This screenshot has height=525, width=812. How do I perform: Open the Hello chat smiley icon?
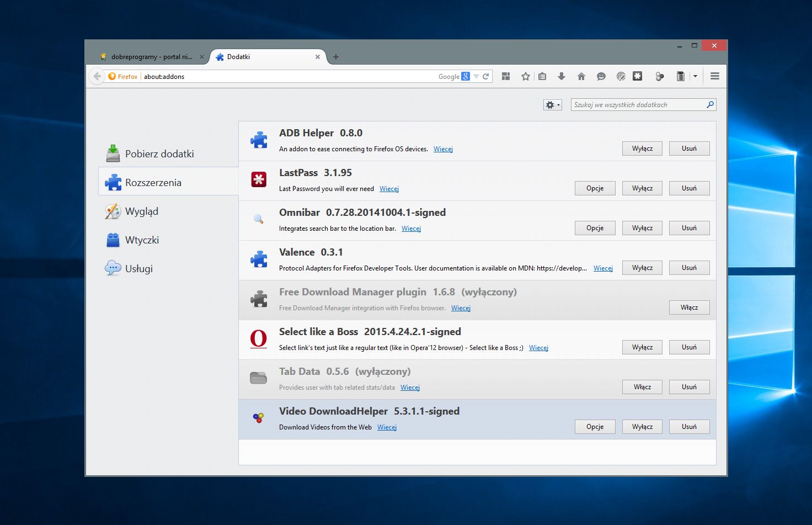coord(601,76)
